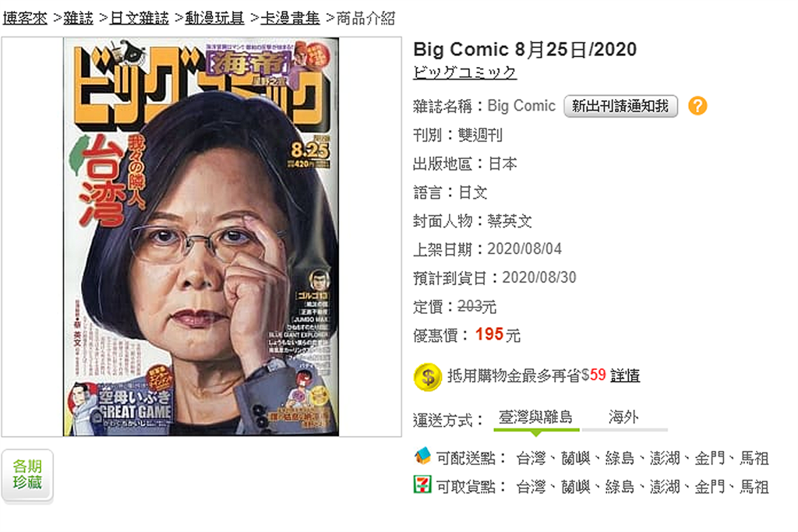798x532 pixels.
Task: Open the 博客來 home breadcrumb link
Action: coord(25,19)
